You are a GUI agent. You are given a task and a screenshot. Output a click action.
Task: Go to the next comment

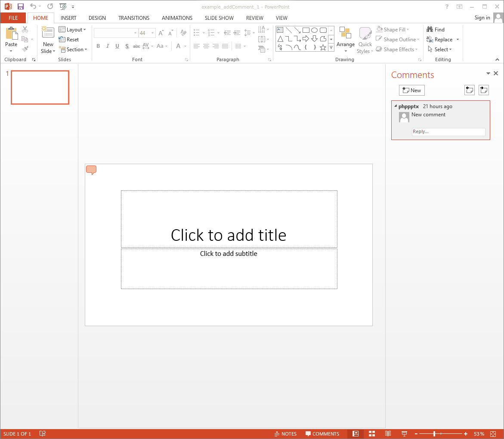[484, 90]
